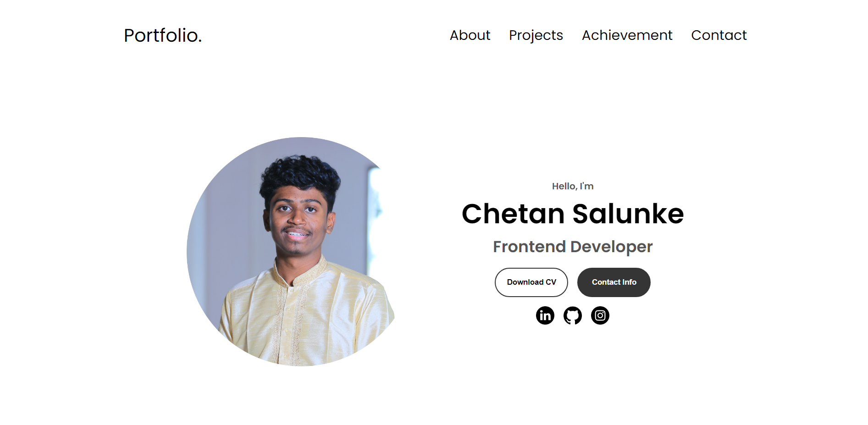Click the circular profile photo

(x=291, y=251)
